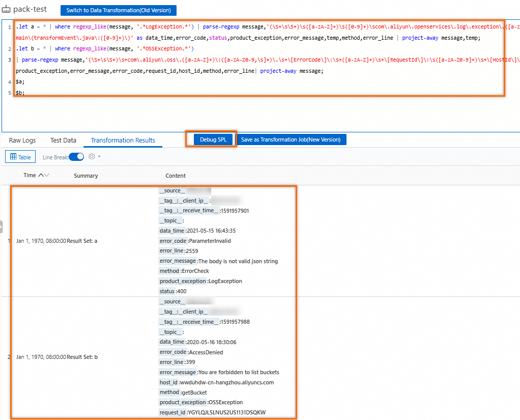Switch to the Test Data tab

63,141
